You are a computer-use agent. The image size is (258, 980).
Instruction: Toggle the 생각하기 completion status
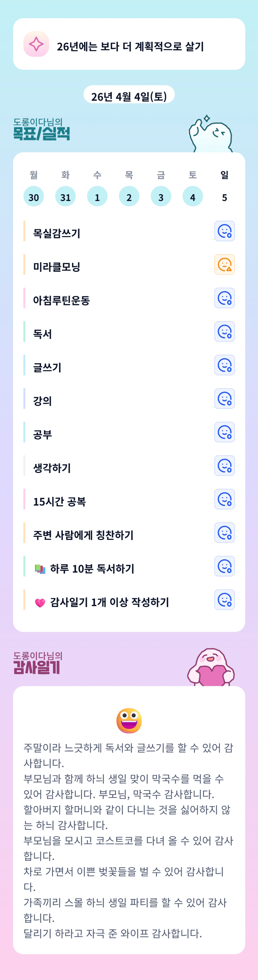(x=225, y=465)
